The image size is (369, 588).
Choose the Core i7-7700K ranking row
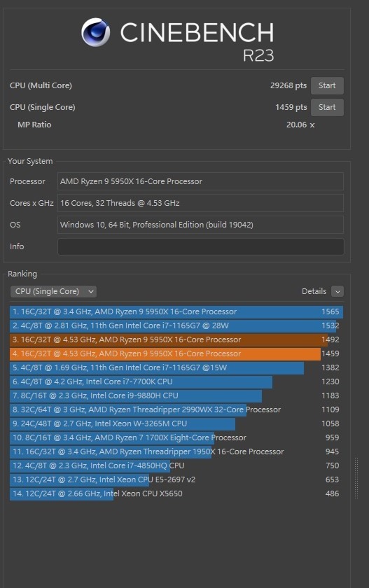point(176,381)
